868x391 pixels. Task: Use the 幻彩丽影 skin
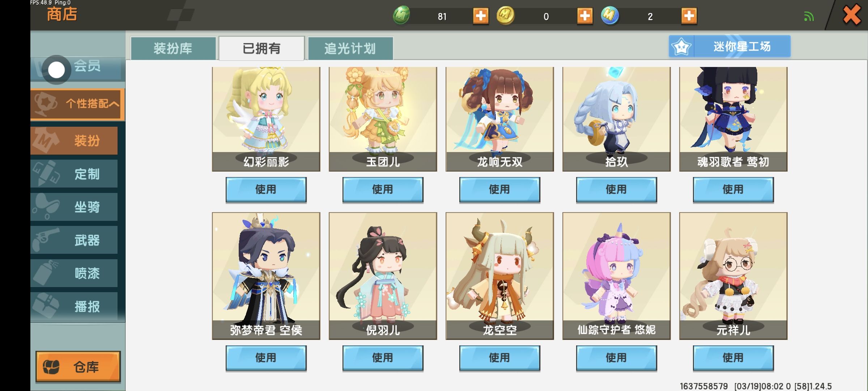(x=266, y=189)
